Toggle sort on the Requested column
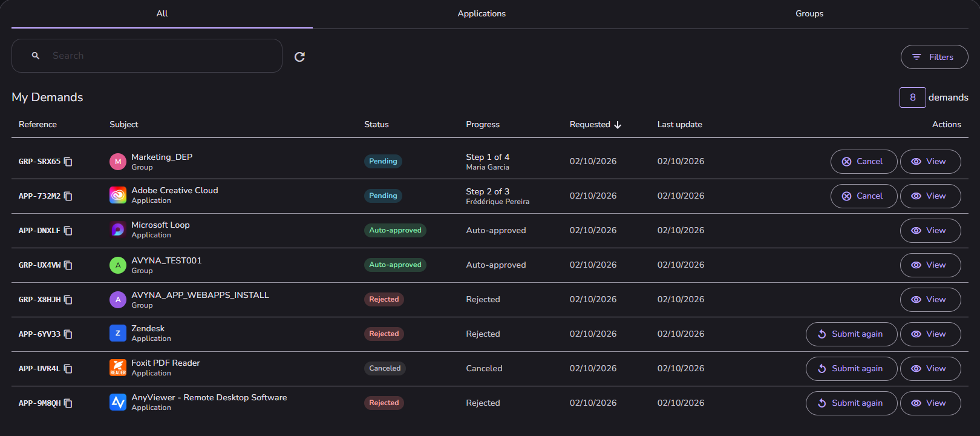 595,124
